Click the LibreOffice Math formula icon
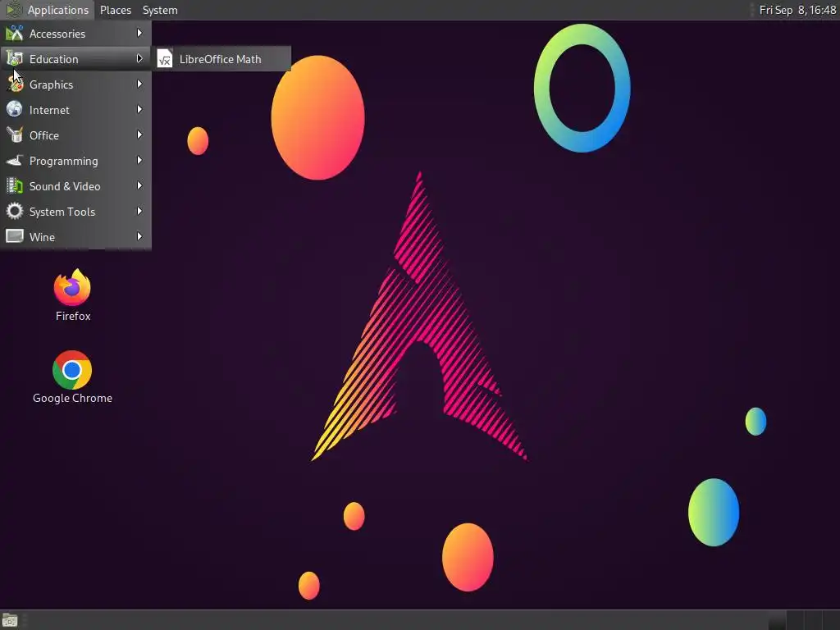840x630 pixels. pos(164,59)
